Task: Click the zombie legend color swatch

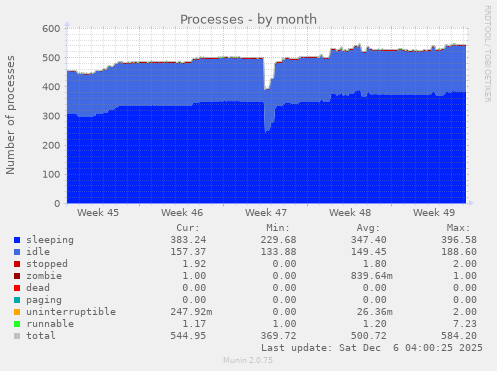Action: pos(17,276)
